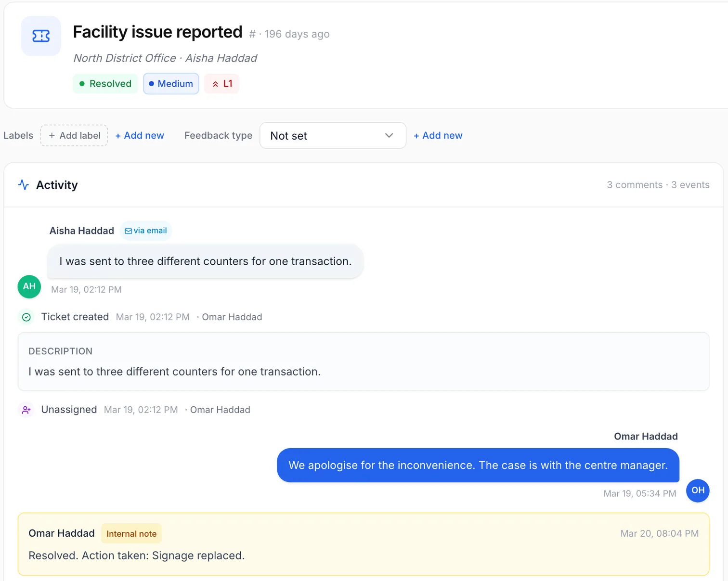Click the 3 comments · 3 events counter
Image resolution: width=728 pixels, height=581 pixels.
tap(658, 185)
